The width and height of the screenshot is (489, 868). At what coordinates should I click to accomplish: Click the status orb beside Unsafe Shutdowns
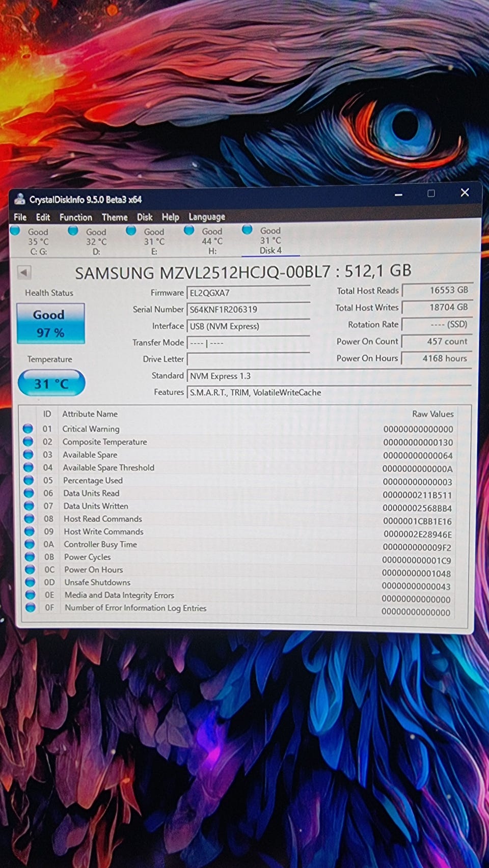30,582
